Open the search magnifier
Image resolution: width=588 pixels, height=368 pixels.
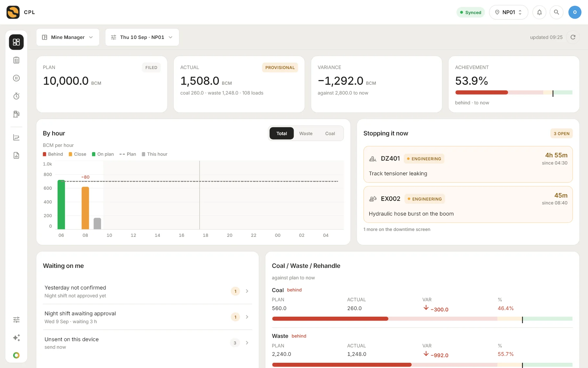tap(556, 12)
